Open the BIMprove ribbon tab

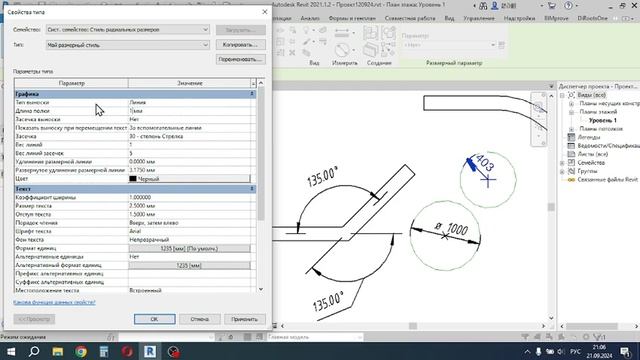(x=556, y=18)
